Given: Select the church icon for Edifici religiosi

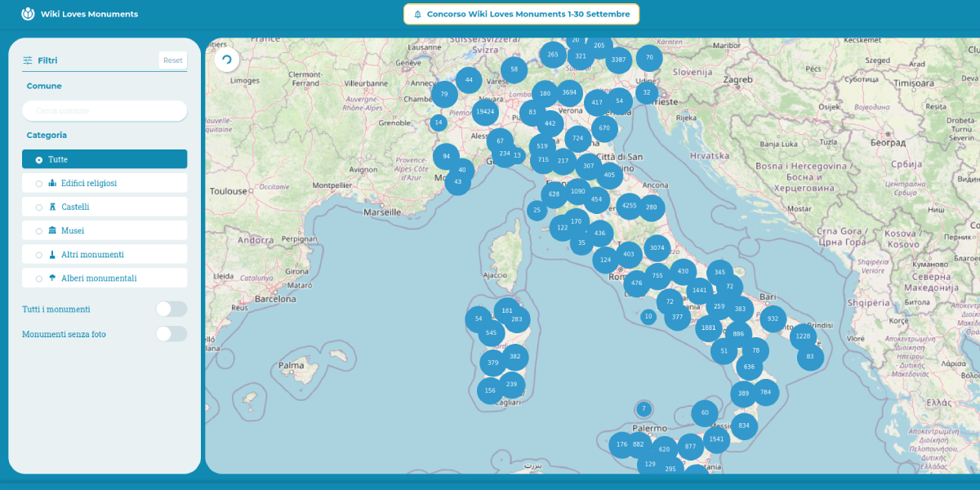Looking at the screenshot, I should click(53, 183).
